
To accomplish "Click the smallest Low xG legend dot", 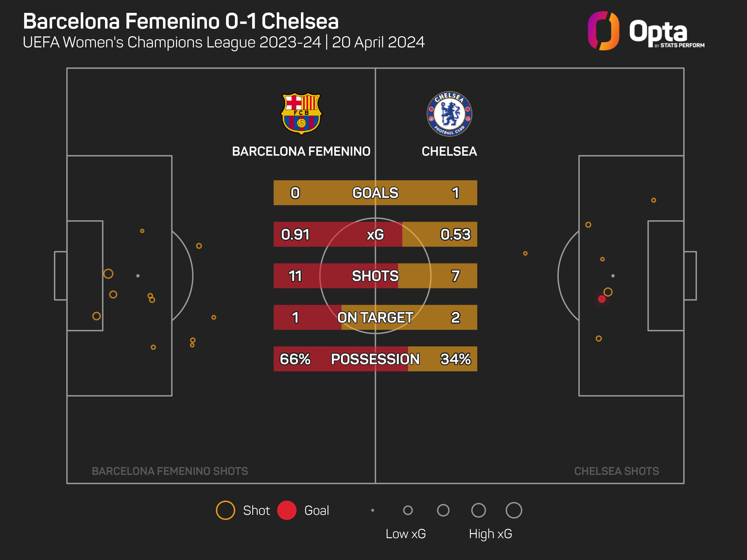I will pyautogui.click(x=373, y=510).
